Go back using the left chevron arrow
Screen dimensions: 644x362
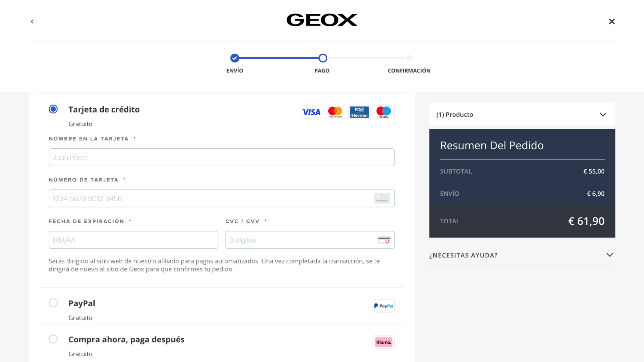32,22
